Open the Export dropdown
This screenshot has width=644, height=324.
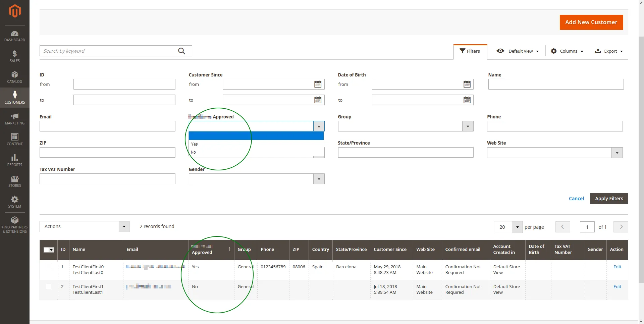click(x=609, y=51)
